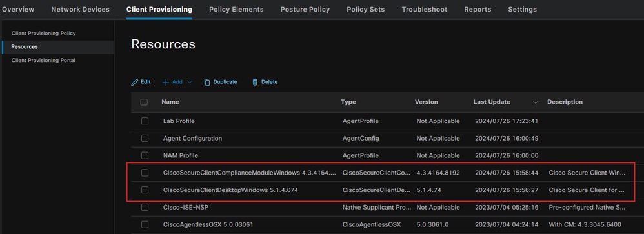Go to the Policy Elements tab

tap(236, 9)
